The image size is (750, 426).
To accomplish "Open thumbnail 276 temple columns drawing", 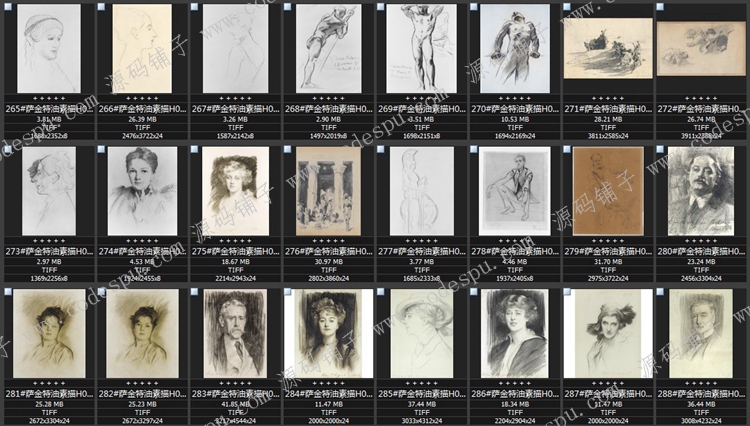I will (x=329, y=191).
